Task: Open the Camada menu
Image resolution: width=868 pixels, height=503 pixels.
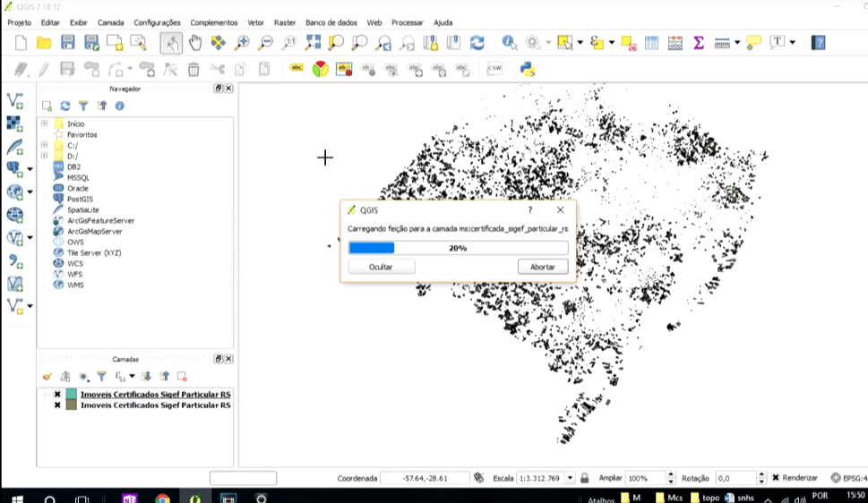Action: [x=111, y=22]
